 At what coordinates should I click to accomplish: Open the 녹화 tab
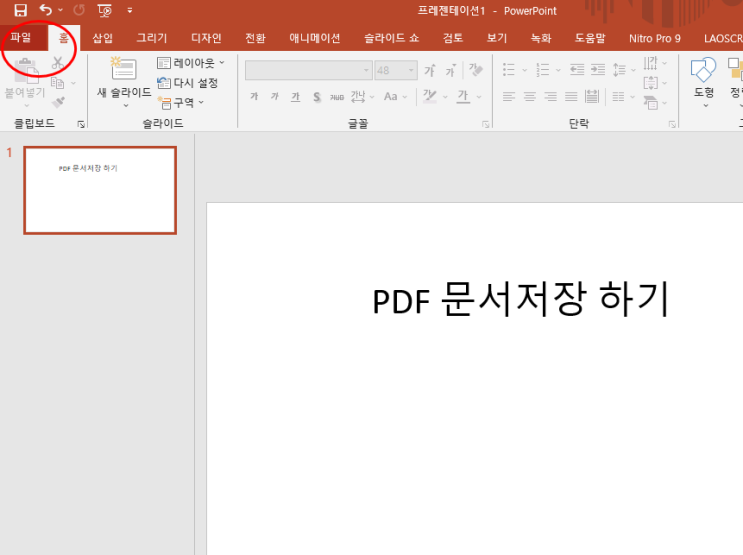tap(541, 38)
